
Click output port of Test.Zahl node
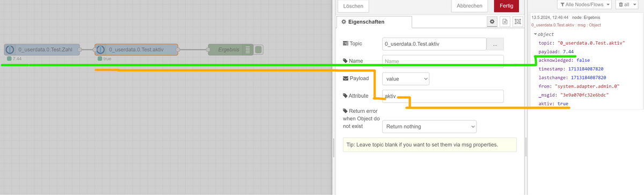[80, 50]
